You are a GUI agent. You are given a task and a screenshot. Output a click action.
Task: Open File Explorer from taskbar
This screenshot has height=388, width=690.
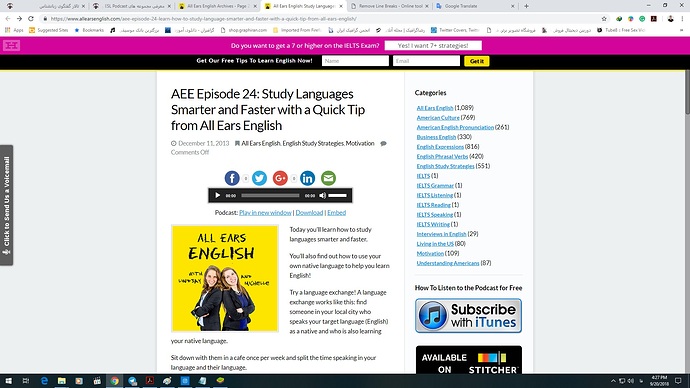click(x=62, y=381)
